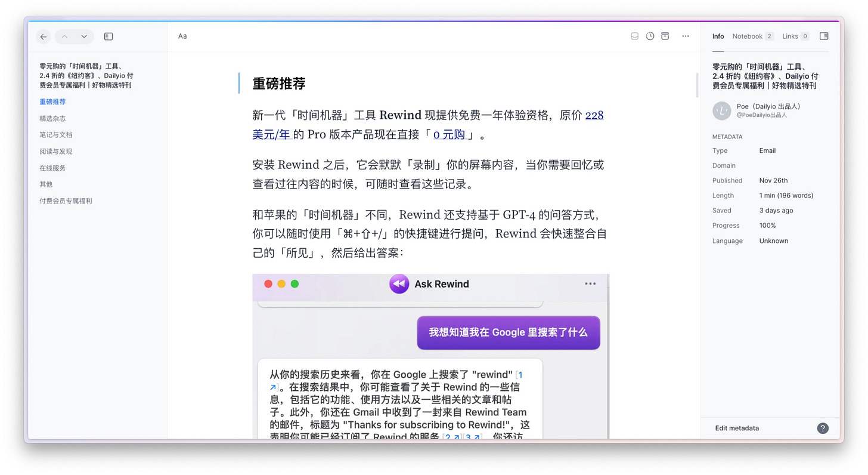The width and height of the screenshot is (868, 475).
Task: Click the Ask Rewind logo in screenshot
Action: [x=399, y=284]
